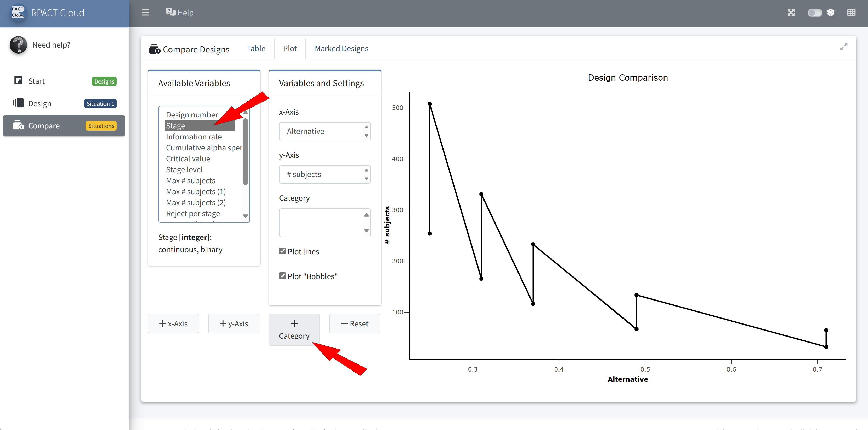Click the hamburger menu icon

click(145, 13)
